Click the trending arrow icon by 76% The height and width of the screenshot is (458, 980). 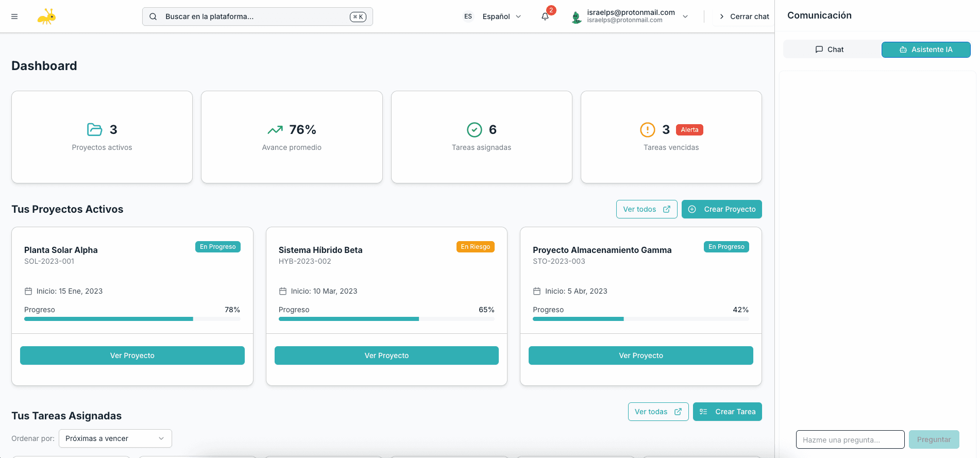pos(275,129)
